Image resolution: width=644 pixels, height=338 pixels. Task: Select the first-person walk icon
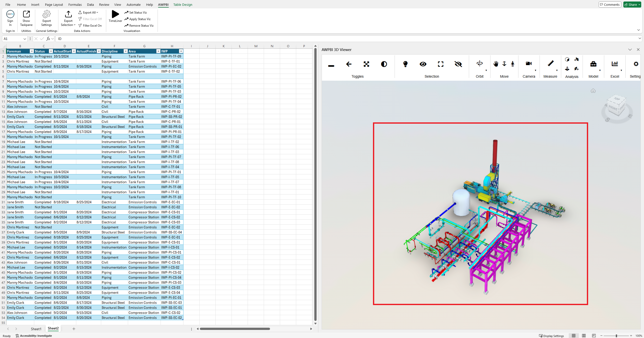(513, 64)
